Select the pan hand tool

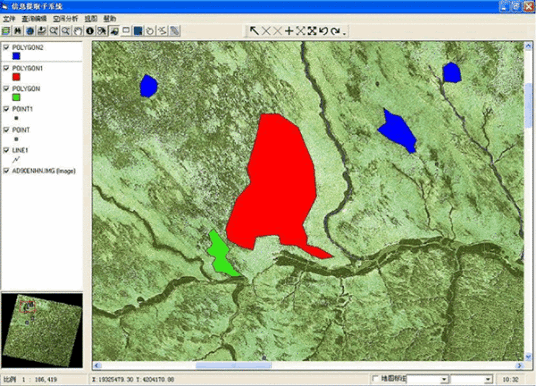[78, 31]
